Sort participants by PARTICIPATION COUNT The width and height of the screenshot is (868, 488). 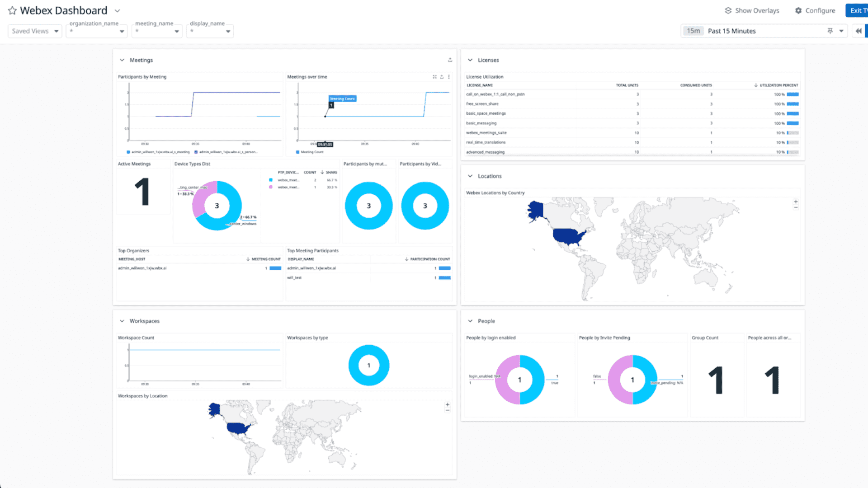click(x=427, y=259)
